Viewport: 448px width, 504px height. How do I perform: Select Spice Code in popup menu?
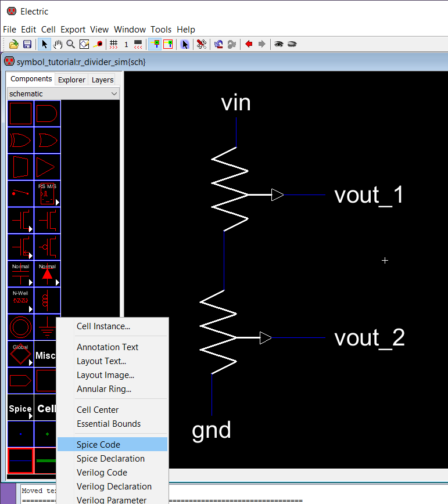tap(113, 445)
